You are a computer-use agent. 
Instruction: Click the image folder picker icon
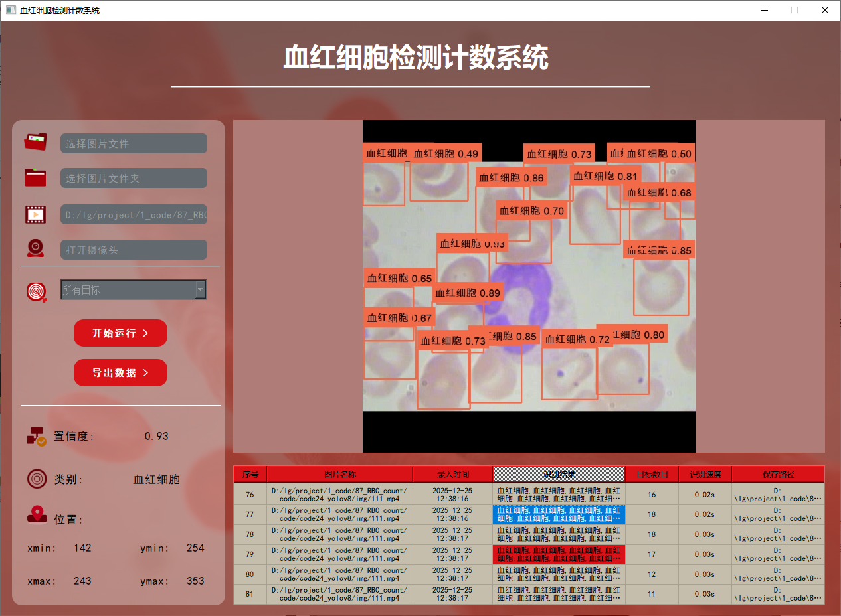(x=36, y=177)
